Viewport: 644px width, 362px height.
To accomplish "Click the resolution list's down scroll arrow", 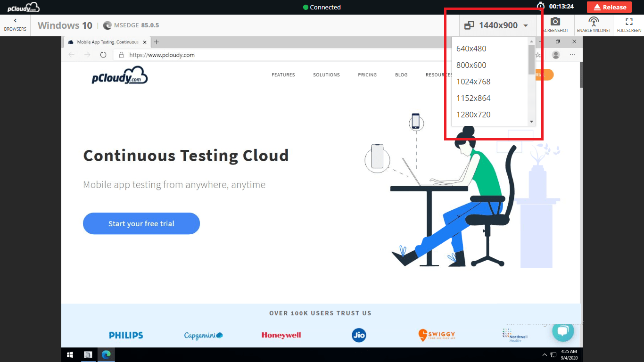I will (x=532, y=122).
